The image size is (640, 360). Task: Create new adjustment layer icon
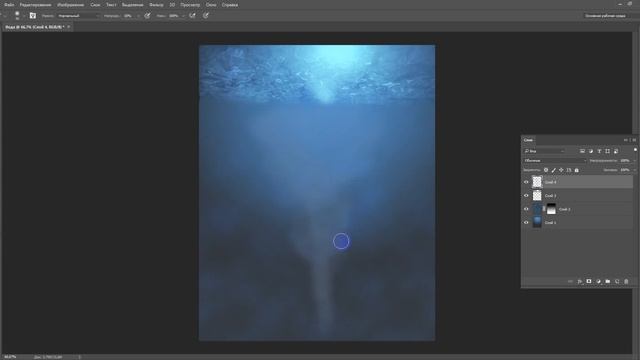pyautogui.click(x=598, y=281)
